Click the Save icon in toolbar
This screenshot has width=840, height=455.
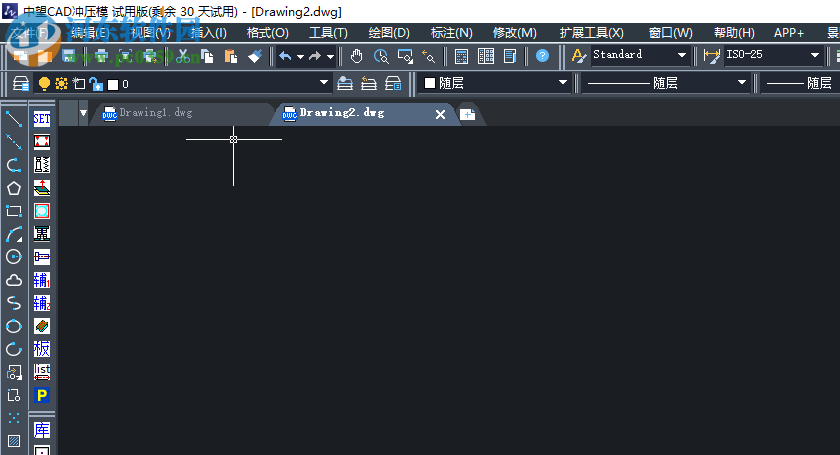(x=69, y=56)
